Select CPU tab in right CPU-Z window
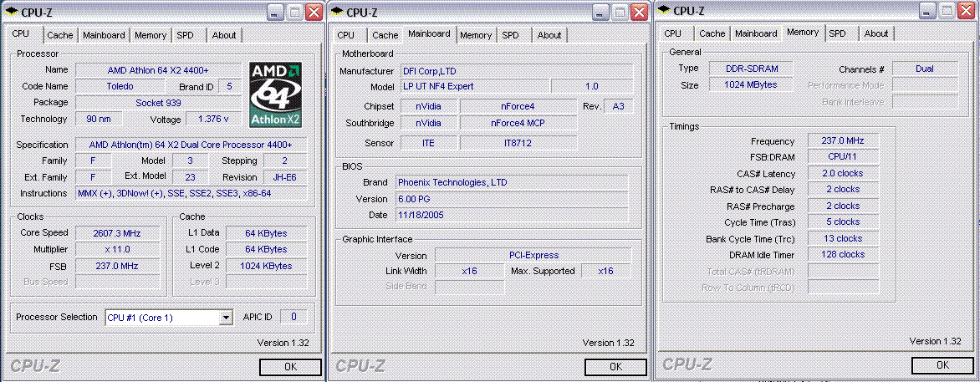This screenshot has height=382, width=980. pyautogui.click(x=672, y=33)
